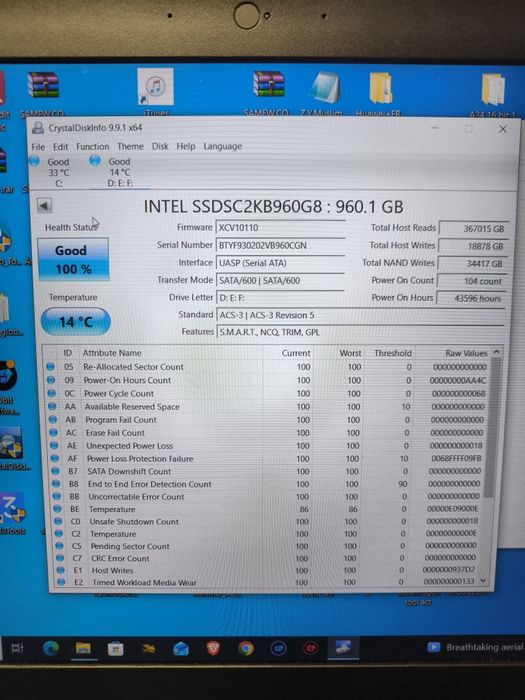Image resolution: width=525 pixels, height=700 pixels.
Task: Click the Good 100 % health status button
Action: pos(73,259)
